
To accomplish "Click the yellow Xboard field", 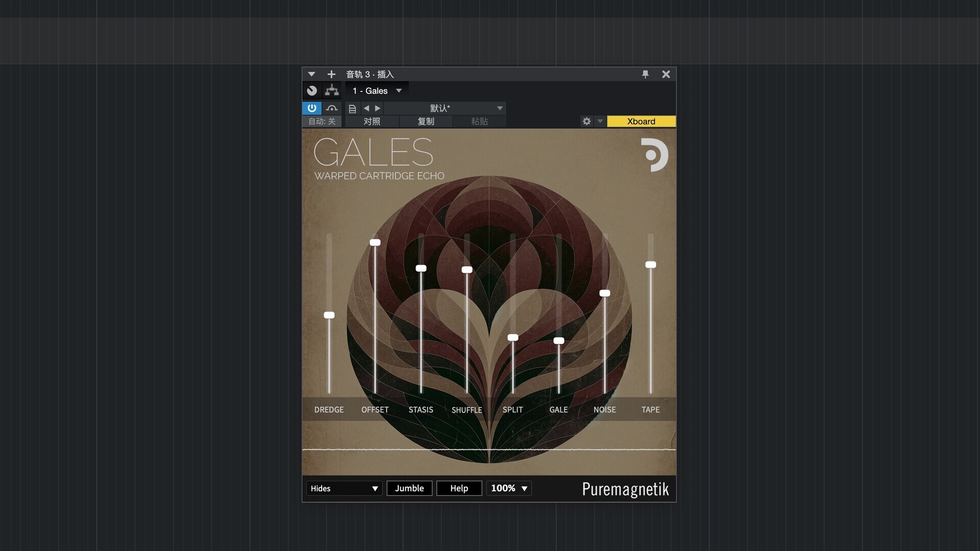I will click(642, 121).
